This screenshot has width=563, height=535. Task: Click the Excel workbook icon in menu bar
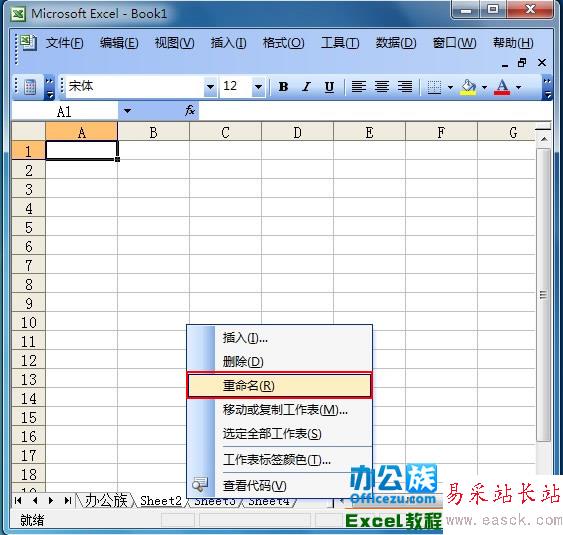tap(28, 43)
